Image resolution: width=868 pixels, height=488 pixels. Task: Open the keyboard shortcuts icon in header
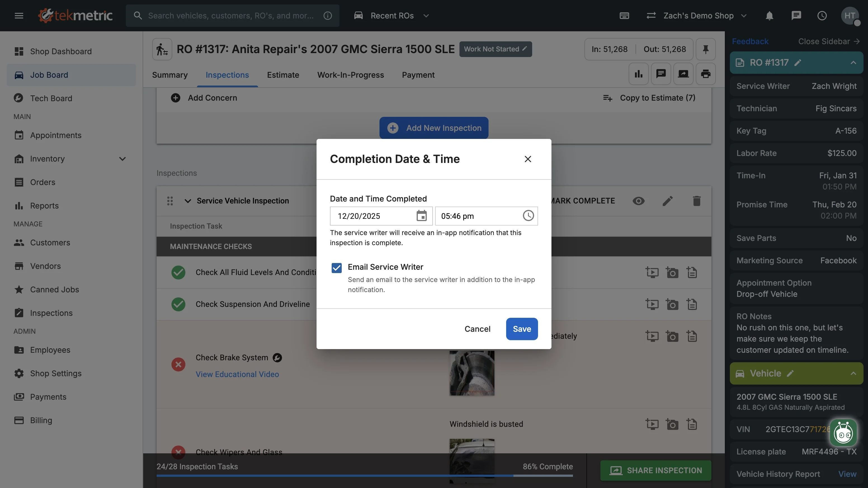pos(624,16)
